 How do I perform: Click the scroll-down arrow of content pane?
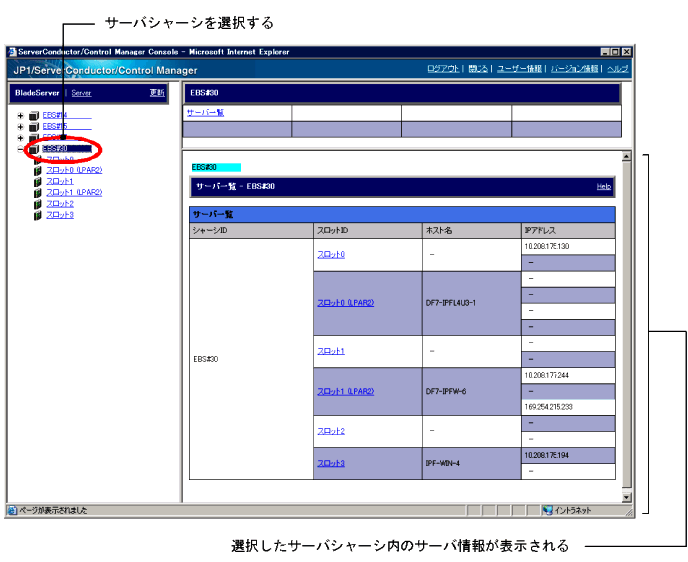[x=627, y=497]
